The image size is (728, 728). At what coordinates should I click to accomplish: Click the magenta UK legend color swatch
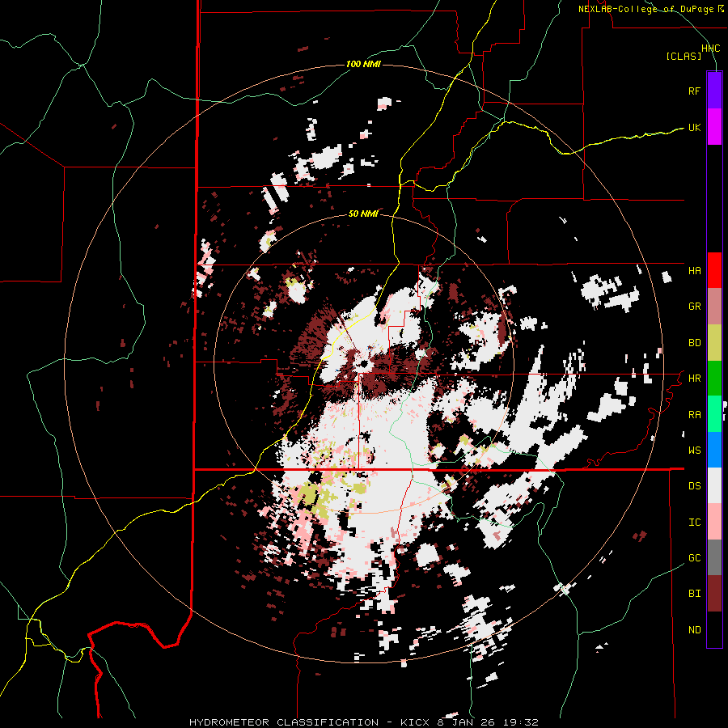[714, 127]
